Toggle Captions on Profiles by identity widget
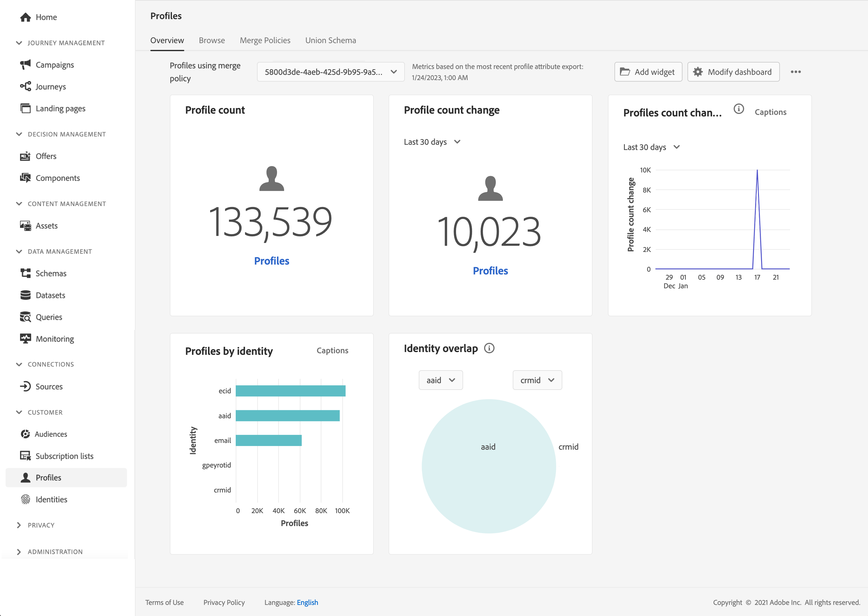 tap(332, 351)
